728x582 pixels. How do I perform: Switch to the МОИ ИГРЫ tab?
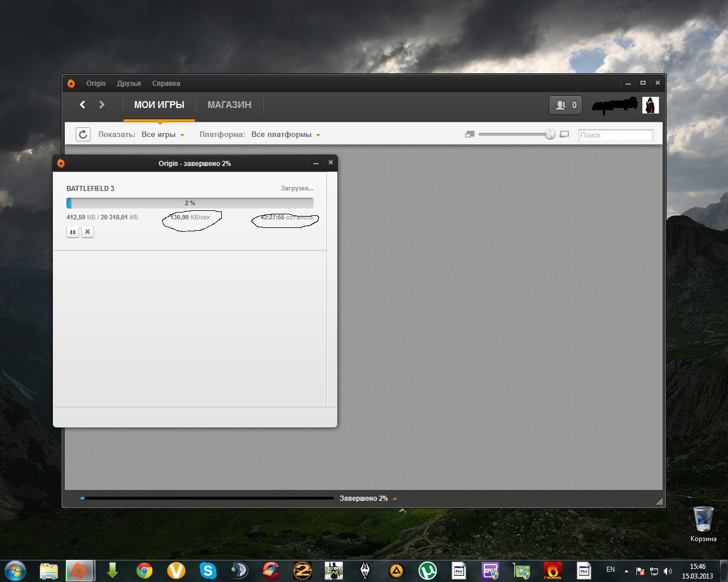(159, 105)
